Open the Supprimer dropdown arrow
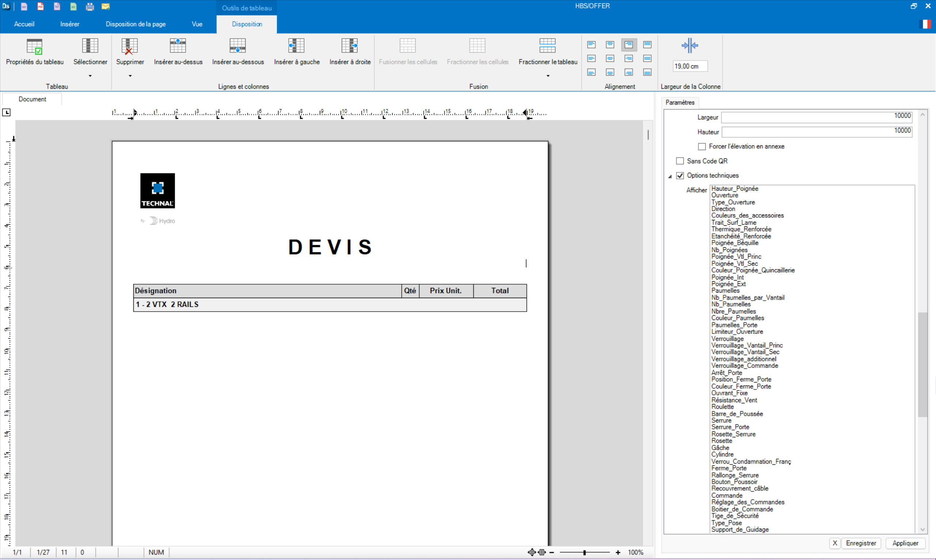The width and height of the screenshot is (936, 560). (x=130, y=76)
